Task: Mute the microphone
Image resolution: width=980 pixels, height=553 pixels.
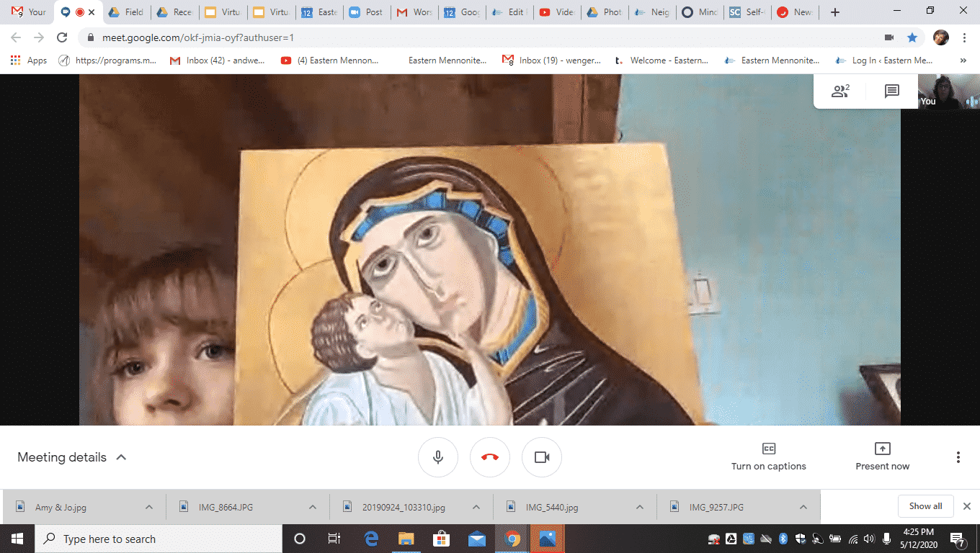Action: coord(438,457)
